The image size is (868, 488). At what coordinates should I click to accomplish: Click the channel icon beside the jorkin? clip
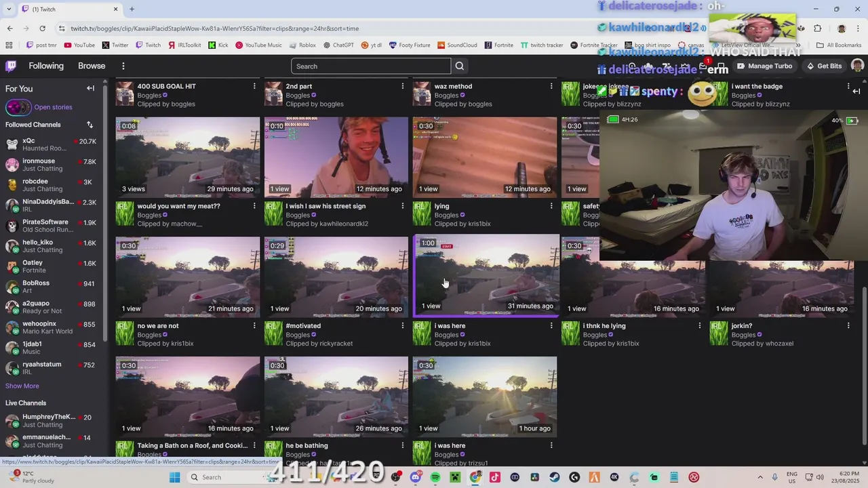pos(719,333)
